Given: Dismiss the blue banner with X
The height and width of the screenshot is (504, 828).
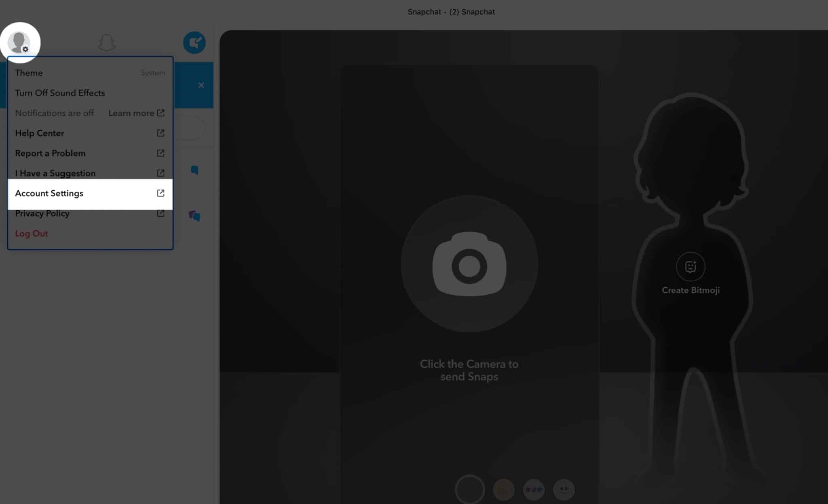Looking at the screenshot, I should [x=201, y=85].
